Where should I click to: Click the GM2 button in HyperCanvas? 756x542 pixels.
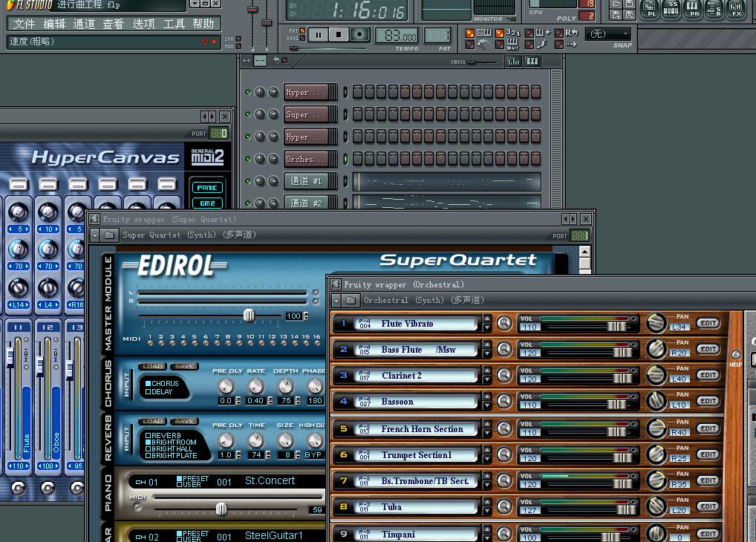tap(207, 203)
